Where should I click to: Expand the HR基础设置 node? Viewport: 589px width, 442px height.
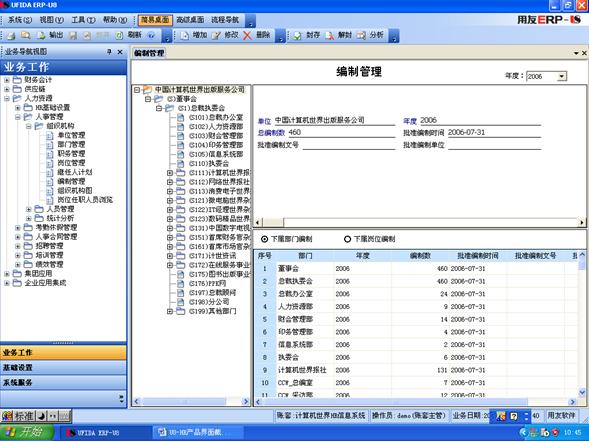tap(18, 108)
